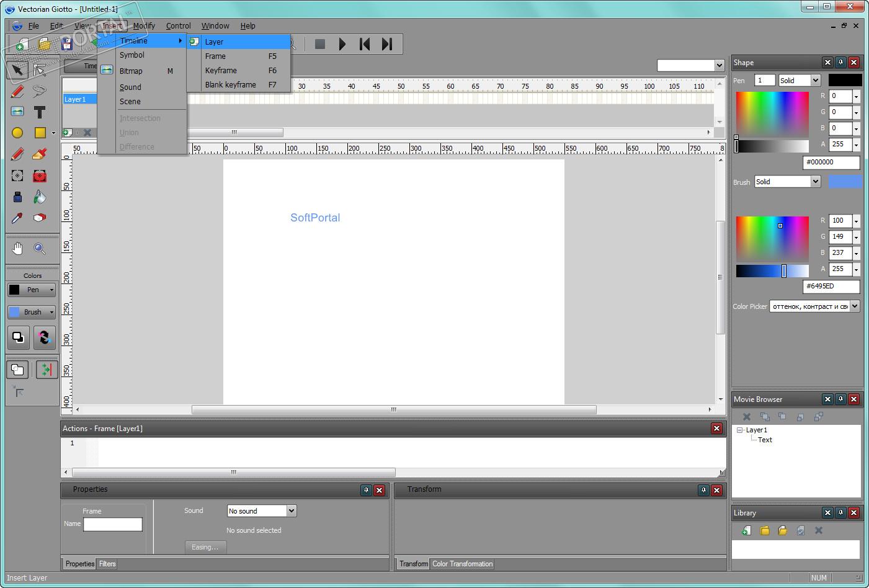This screenshot has width=869, height=588.
Task: Pick the paint bucket tool
Action: [40, 197]
